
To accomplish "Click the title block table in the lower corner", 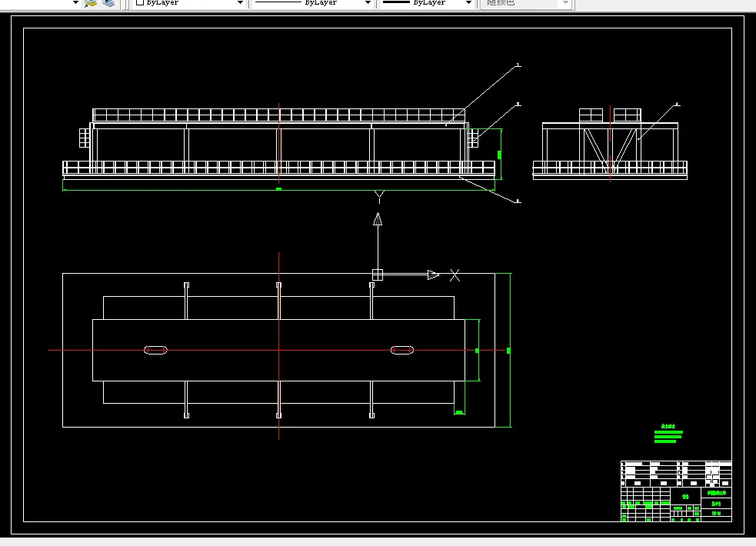I will (x=676, y=491).
